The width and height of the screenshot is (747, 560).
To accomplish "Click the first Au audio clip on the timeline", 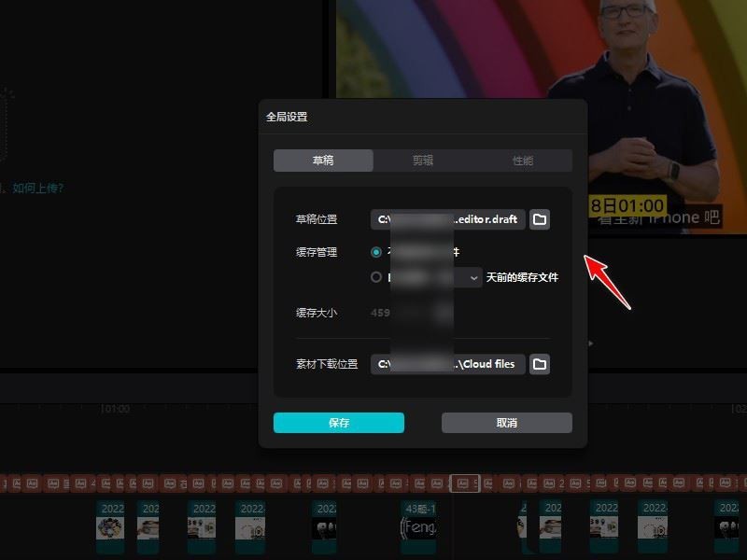I will 7,482.
